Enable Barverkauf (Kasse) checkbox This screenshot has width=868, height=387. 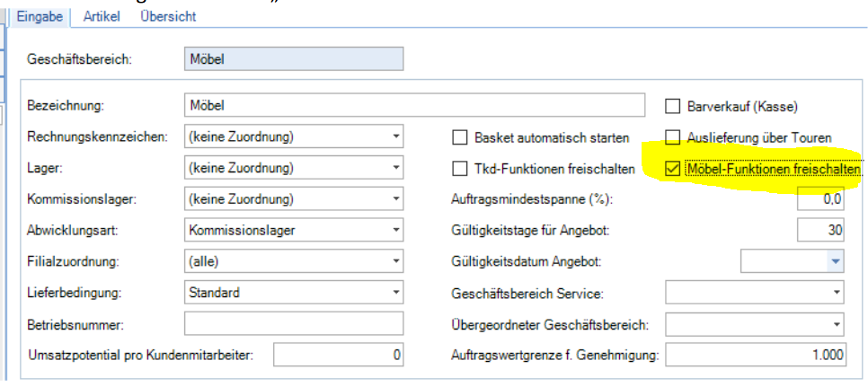tap(672, 107)
